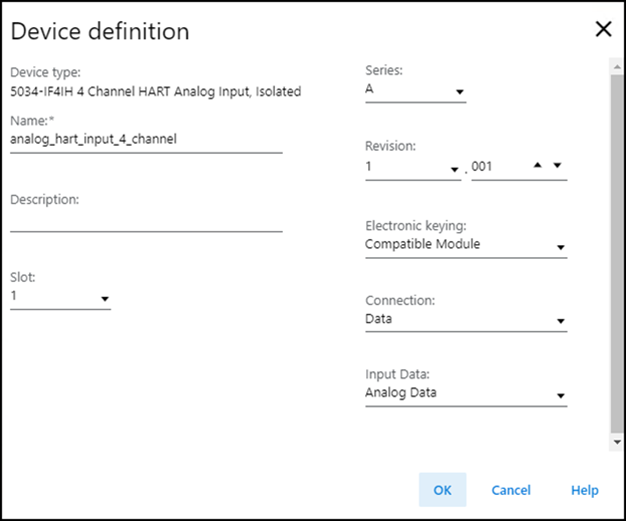Screen dimensions: 626x521
Task: Click the minor revision .001 field
Action: [495, 168]
